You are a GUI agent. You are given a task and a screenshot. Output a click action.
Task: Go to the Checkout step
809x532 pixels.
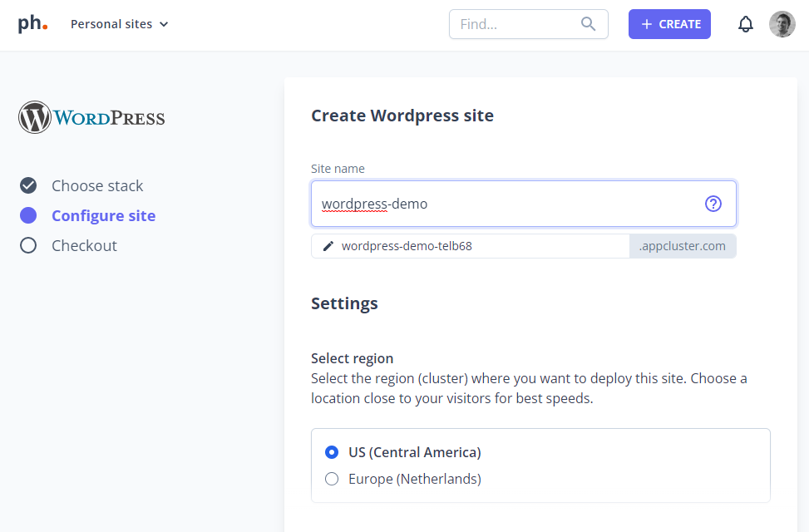click(x=84, y=245)
